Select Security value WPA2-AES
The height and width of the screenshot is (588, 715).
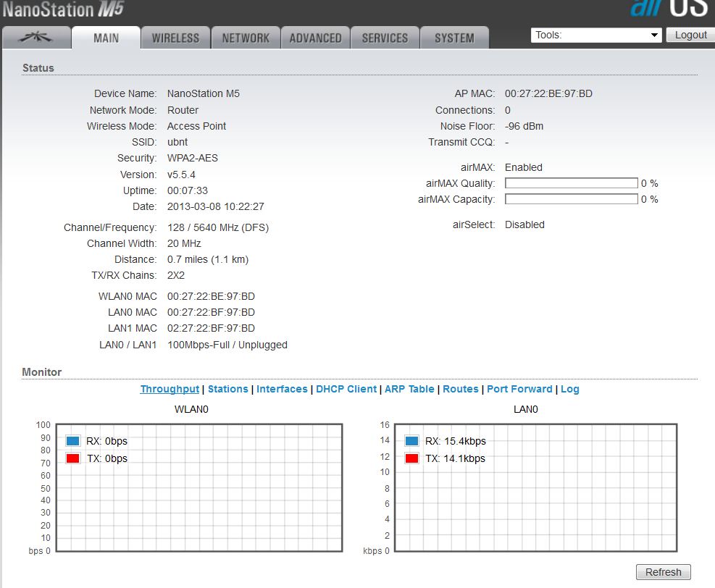pyautogui.click(x=193, y=158)
